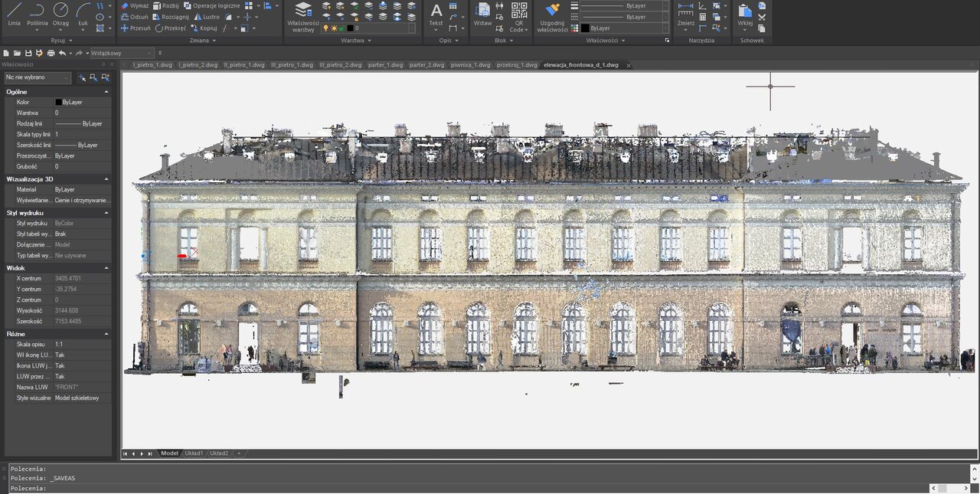Screen dimensions: 980x494
Task: Click the Przesuń move button
Action: tap(136, 28)
